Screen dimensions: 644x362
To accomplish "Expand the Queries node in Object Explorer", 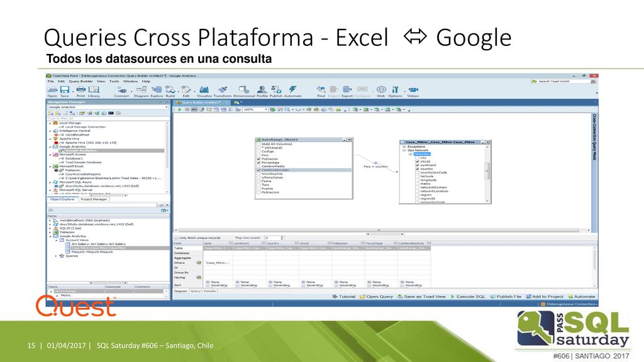I will [56, 256].
